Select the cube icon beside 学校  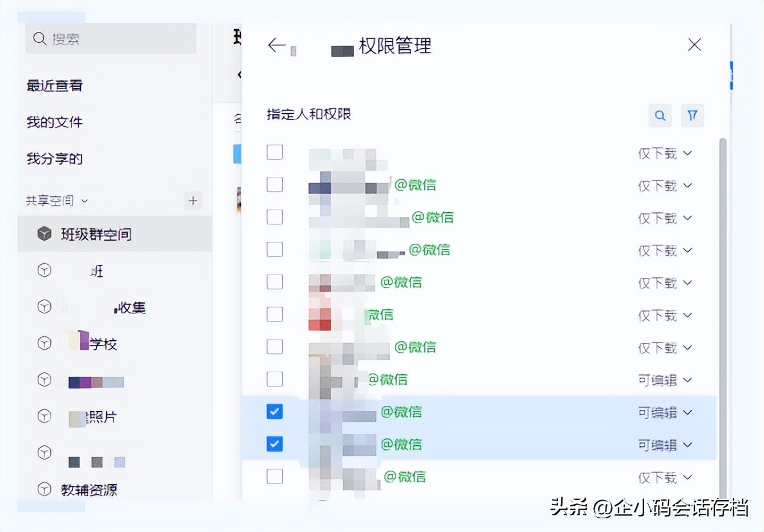[x=44, y=342]
